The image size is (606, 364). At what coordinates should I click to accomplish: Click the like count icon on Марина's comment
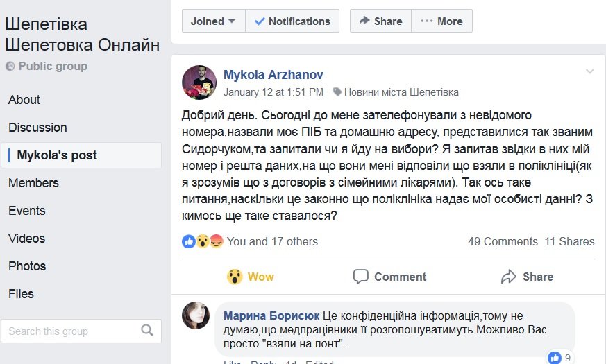tap(555, 358)
